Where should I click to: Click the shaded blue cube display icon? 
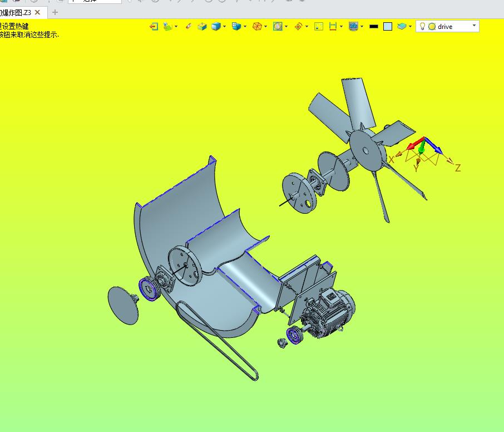coord(216,26)
